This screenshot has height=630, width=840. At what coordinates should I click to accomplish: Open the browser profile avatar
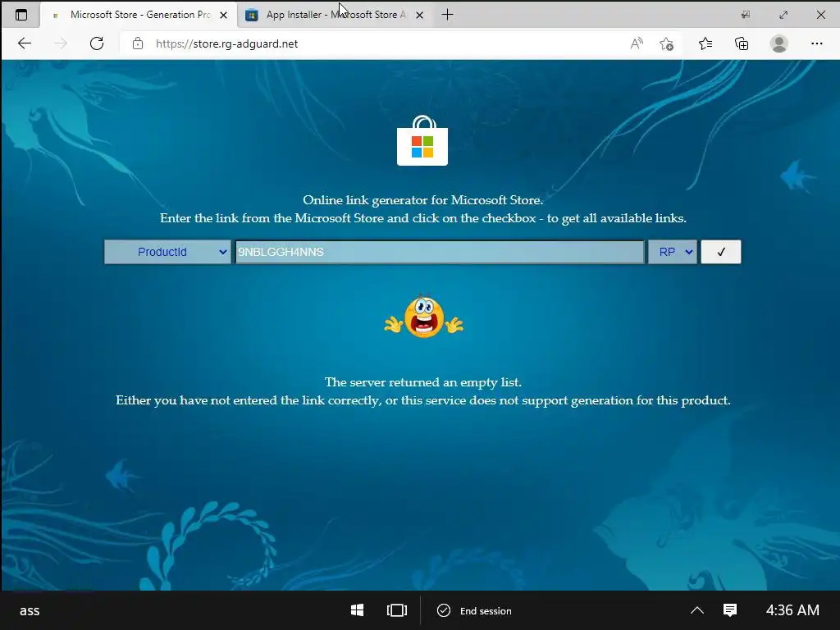click(x=779, y=43)
